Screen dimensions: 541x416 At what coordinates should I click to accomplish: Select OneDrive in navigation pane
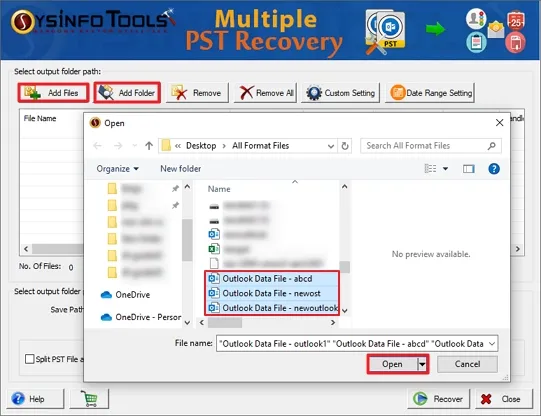tap(125, 295)
